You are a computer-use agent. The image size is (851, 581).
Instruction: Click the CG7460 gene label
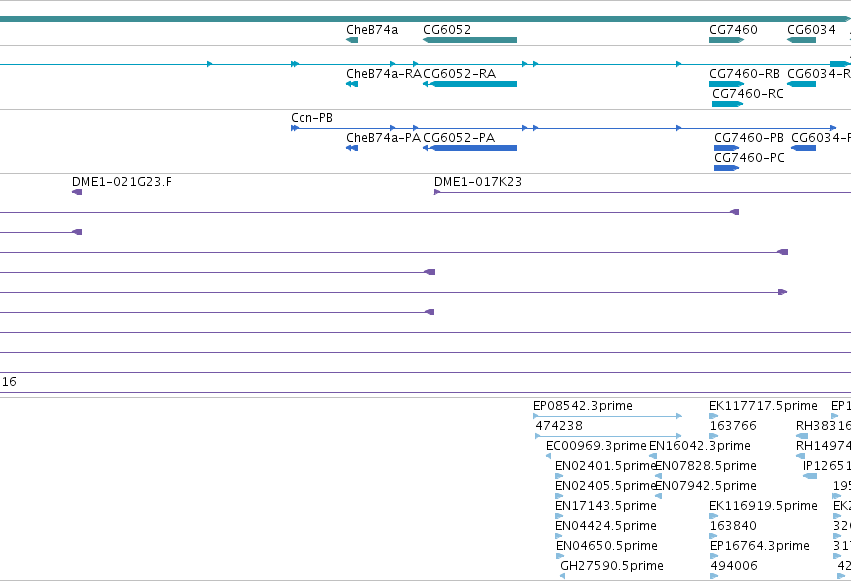coord(733,30)
